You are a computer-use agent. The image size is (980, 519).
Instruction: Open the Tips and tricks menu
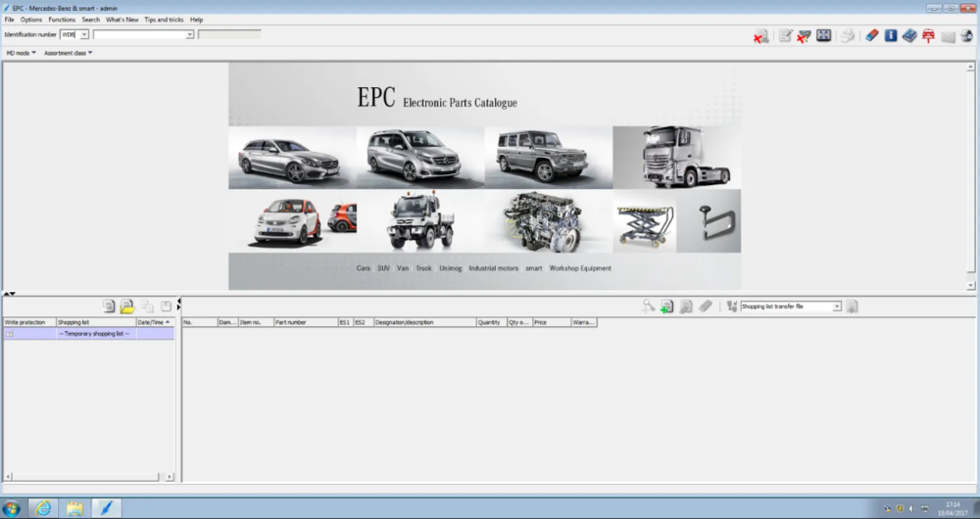click(164, 20)
